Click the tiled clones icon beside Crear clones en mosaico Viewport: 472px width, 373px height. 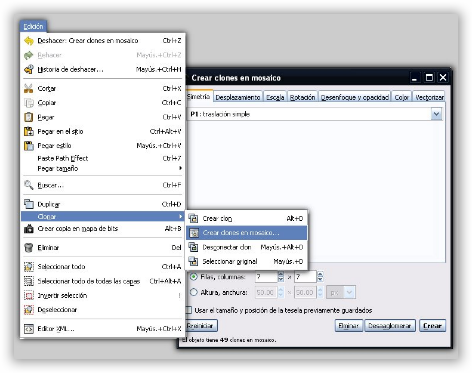tap(193, 233)
